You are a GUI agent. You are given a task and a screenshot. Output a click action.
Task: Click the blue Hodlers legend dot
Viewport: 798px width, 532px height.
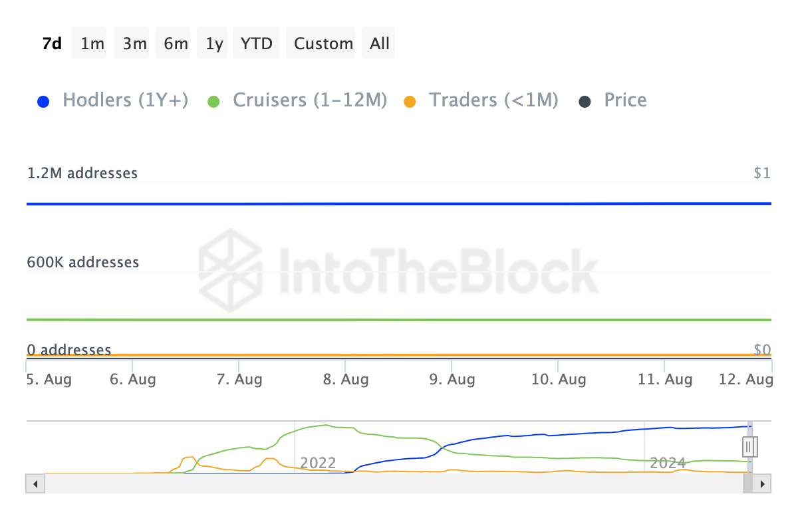click(43, 102)
